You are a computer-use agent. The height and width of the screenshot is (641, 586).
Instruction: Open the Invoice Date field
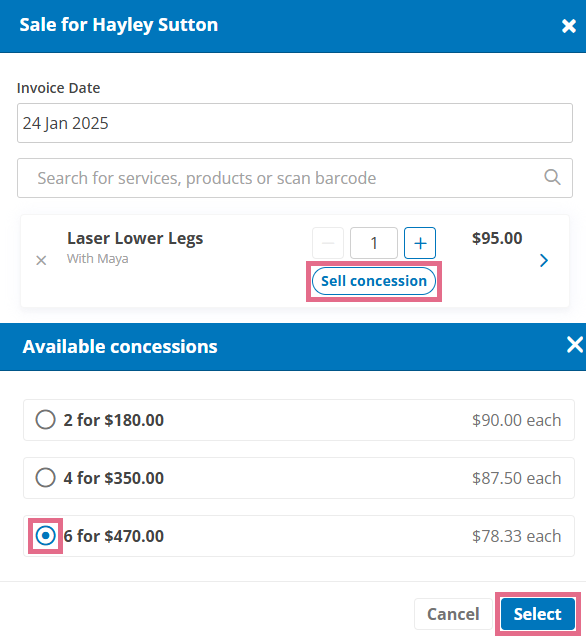pos(295,123)
